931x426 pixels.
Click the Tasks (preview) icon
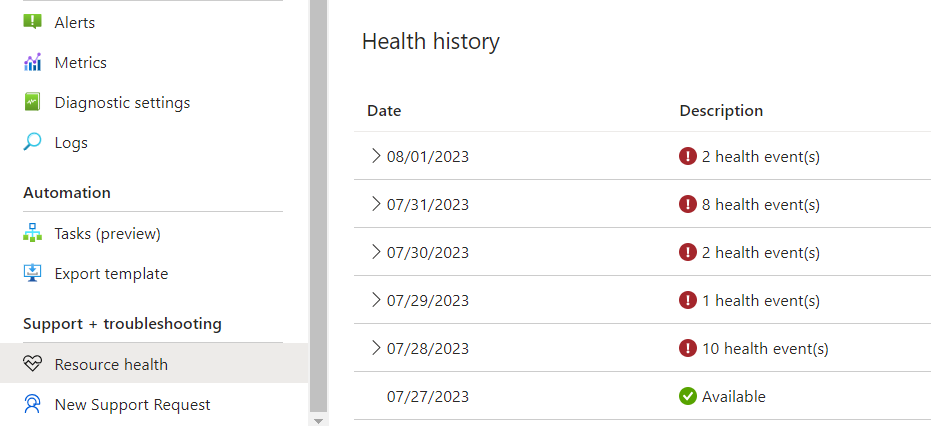(32, 233)
